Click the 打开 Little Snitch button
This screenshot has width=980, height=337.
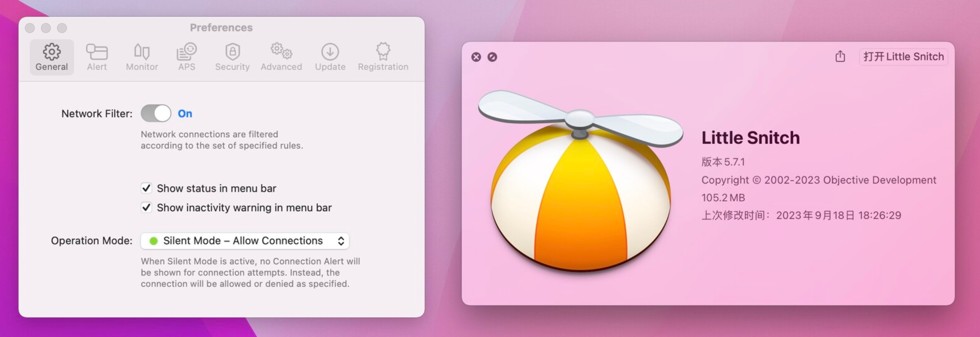[903, 57]
